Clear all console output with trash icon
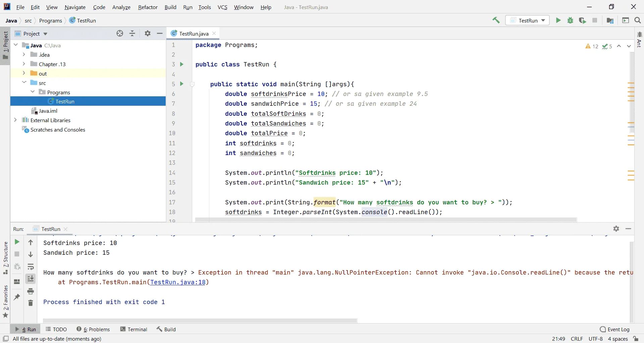The image size is (644, 343). tap(31, 303)
